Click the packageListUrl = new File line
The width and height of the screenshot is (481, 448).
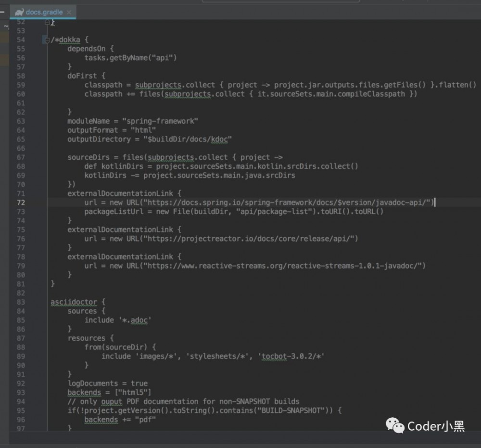click(x=234, y=211)
